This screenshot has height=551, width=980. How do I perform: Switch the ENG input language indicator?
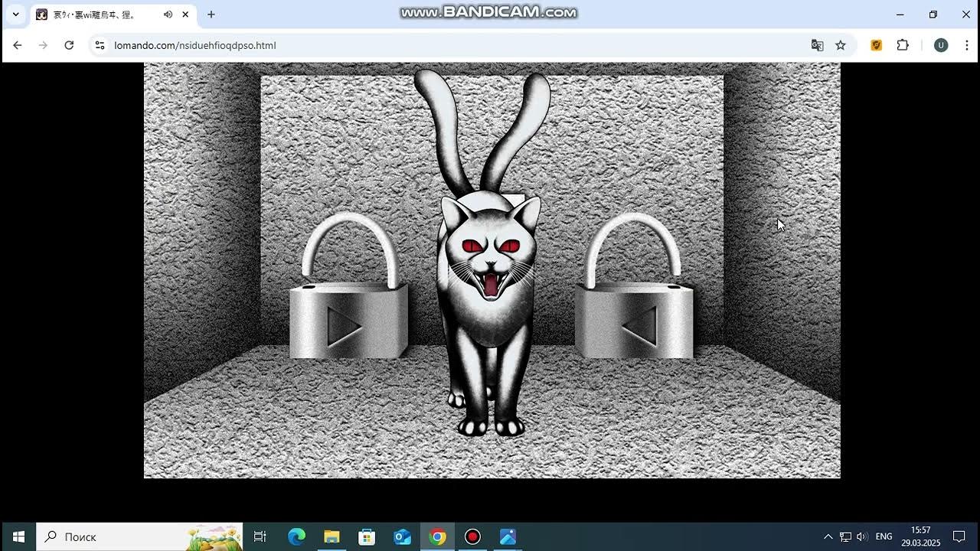coord(884,536)
